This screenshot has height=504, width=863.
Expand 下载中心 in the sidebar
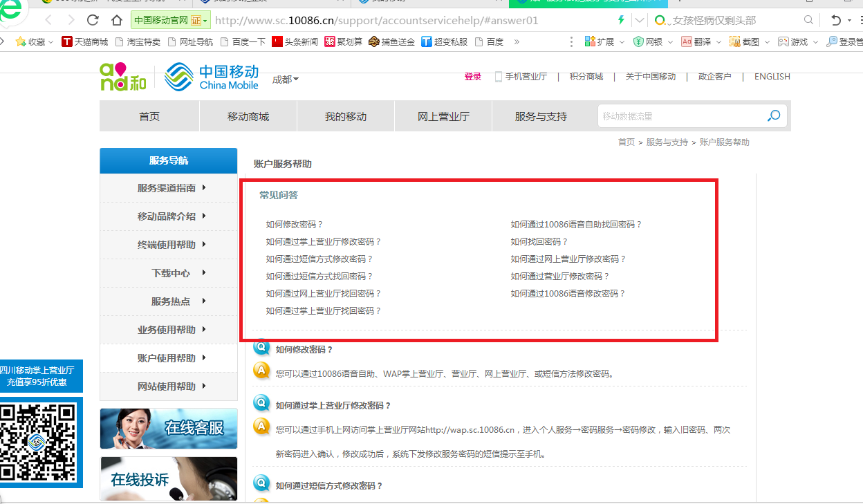(x=169, y=273)
